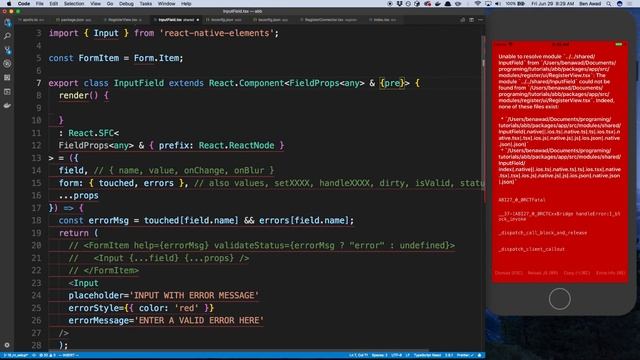Click the UTF-8 encoding in status bar
This screenshot has height=360, width=640.
(396, 356)
